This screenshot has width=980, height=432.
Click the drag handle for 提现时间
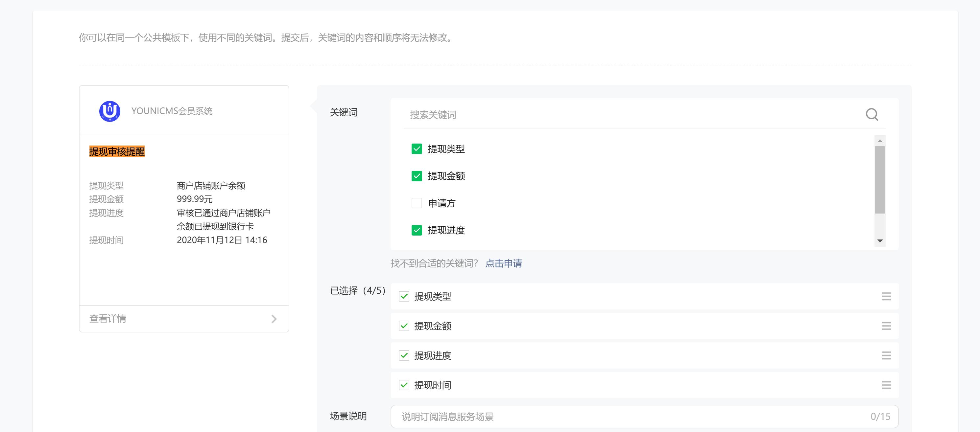(886, 385)
